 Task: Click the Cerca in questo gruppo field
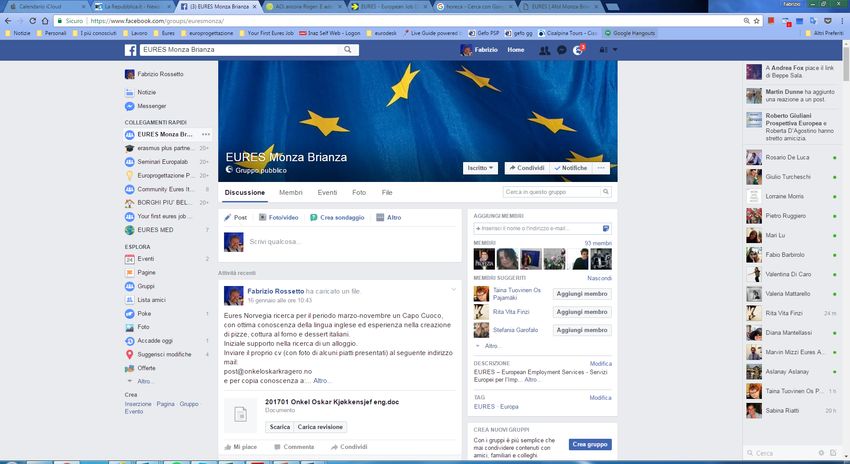(552, 192)
